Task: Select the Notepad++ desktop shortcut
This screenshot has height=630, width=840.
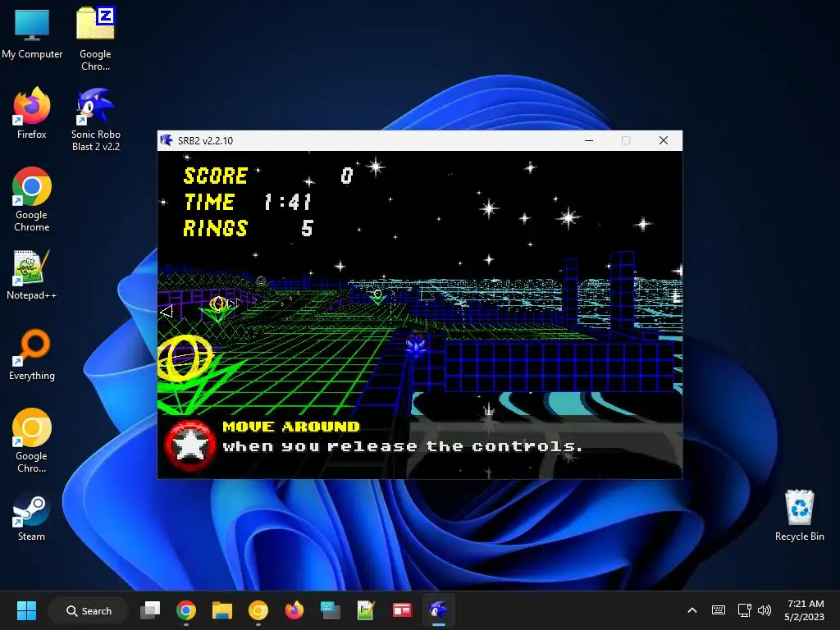Action: coord(32,274)
